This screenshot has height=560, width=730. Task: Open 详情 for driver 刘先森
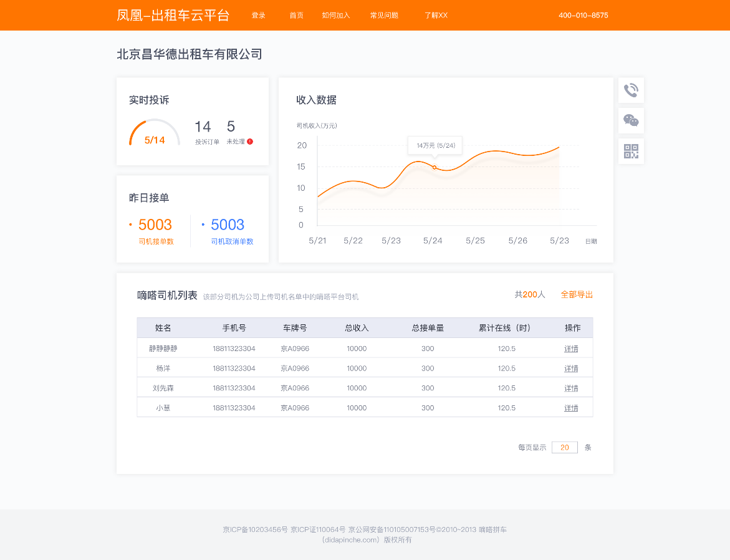(571, 388)
